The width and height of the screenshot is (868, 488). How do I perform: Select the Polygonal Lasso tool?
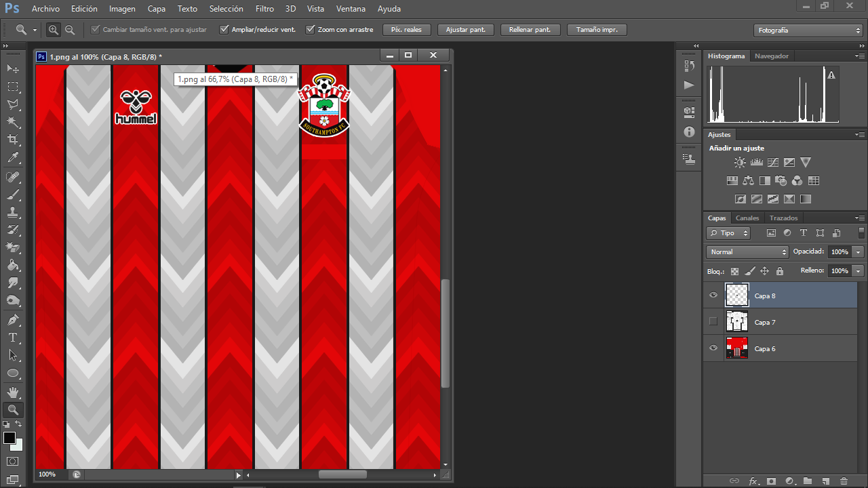pyautogui.click(x=13, y=104)
